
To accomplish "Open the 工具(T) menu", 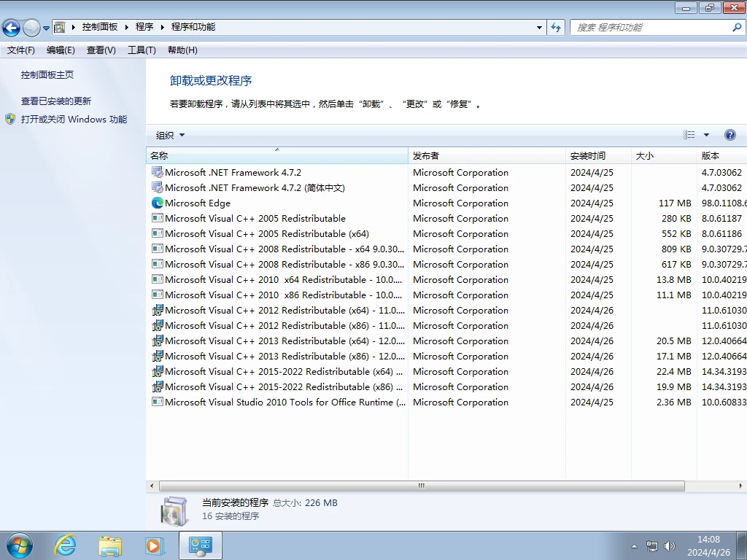I will 142,50.
